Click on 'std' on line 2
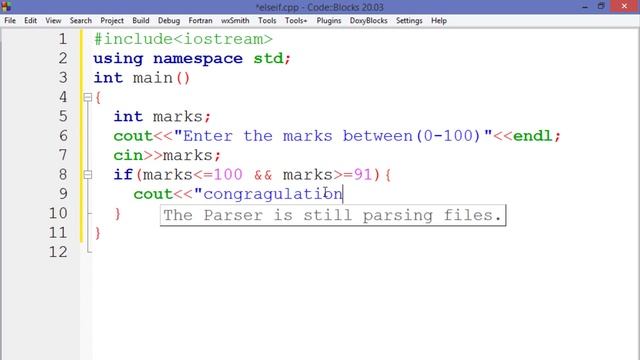The width and height of the screenshot is (640, 360). tap(268, 58)
